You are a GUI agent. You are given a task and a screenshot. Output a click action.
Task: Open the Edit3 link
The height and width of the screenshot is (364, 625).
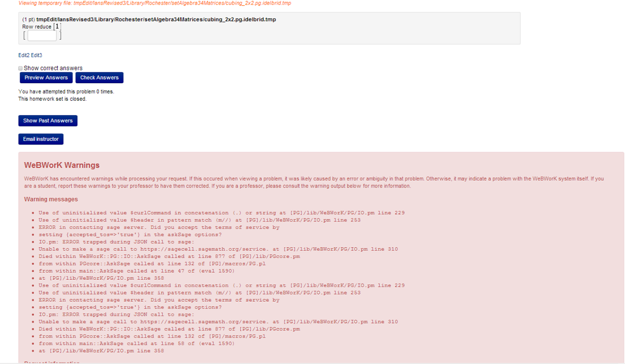click(x=36, y=55)
